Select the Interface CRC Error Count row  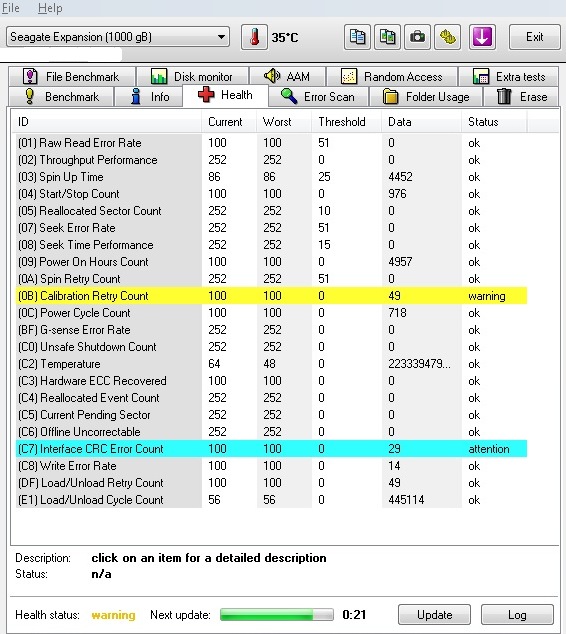point(271,449)
